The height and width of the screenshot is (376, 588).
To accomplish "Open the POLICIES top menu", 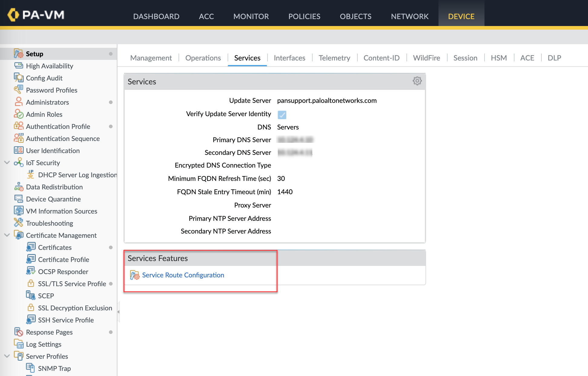I will pyautogui.click(x=304, y=16).
